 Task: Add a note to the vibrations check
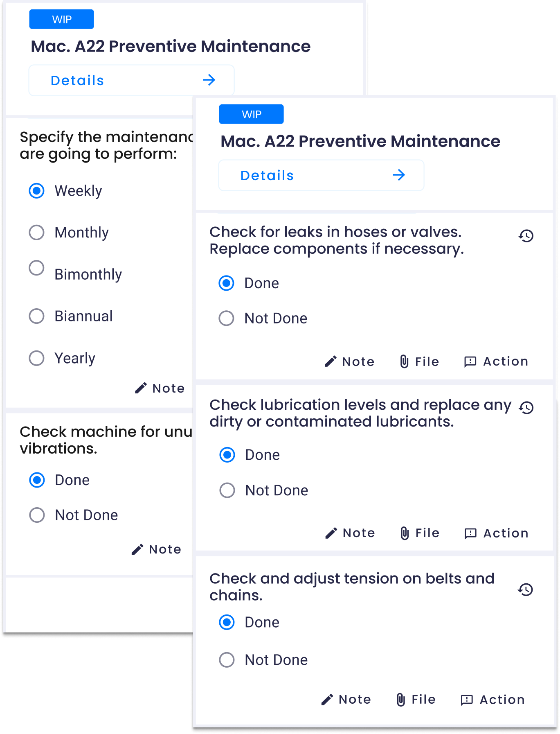(x=157, y=549)
